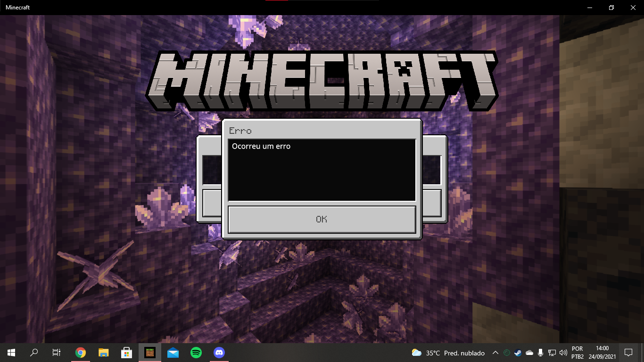Viewport: 644px width, 362px height.
Task: Click the 'Ocorreu um erro' message text
Action: pyautogui.click(x=261, y=146)
